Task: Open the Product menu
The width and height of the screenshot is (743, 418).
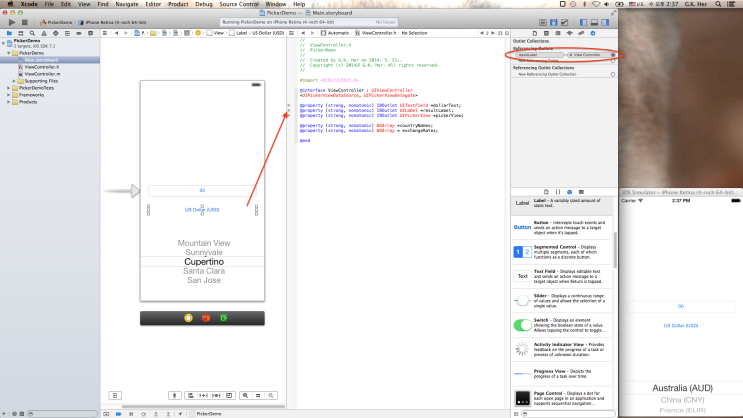Action: pyautogui.click(x=178, y=4)
